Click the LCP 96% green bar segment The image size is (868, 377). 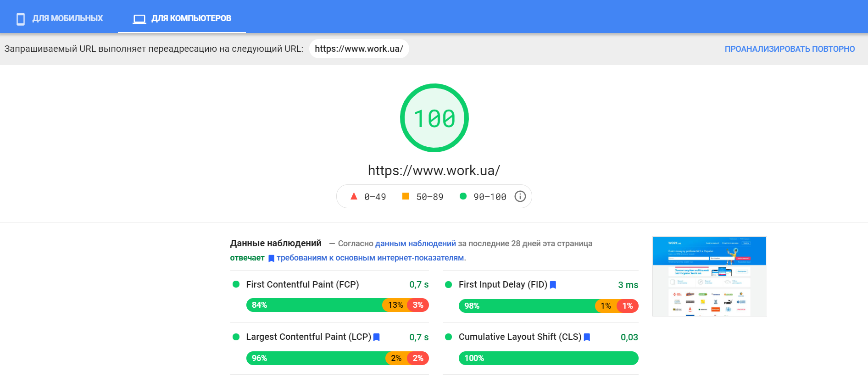pos(316,358)
